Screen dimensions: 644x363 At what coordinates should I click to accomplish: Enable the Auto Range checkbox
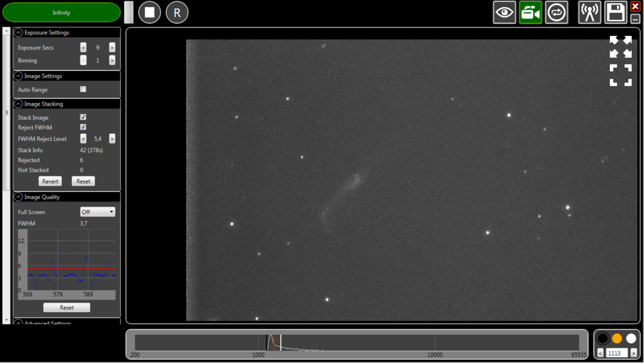83,89
